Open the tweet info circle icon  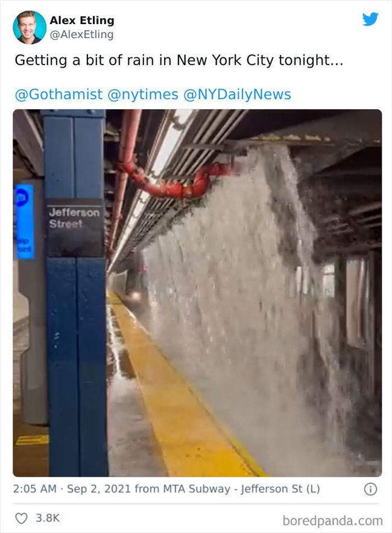[370, 489]
